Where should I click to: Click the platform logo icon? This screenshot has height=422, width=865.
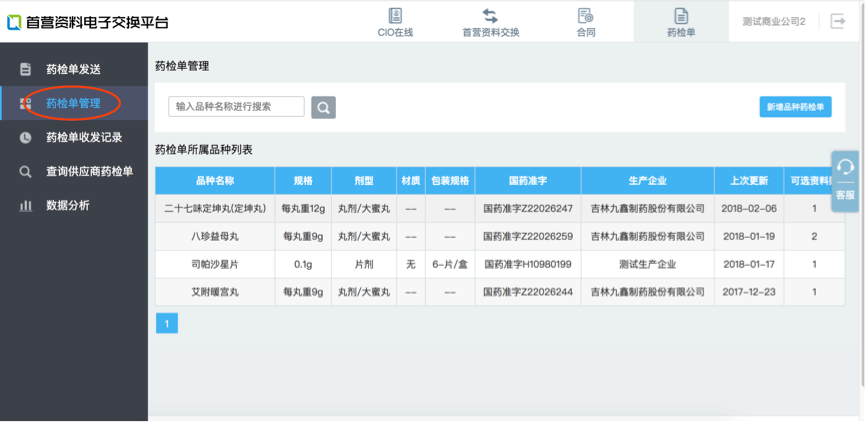(x=14, y=22)
